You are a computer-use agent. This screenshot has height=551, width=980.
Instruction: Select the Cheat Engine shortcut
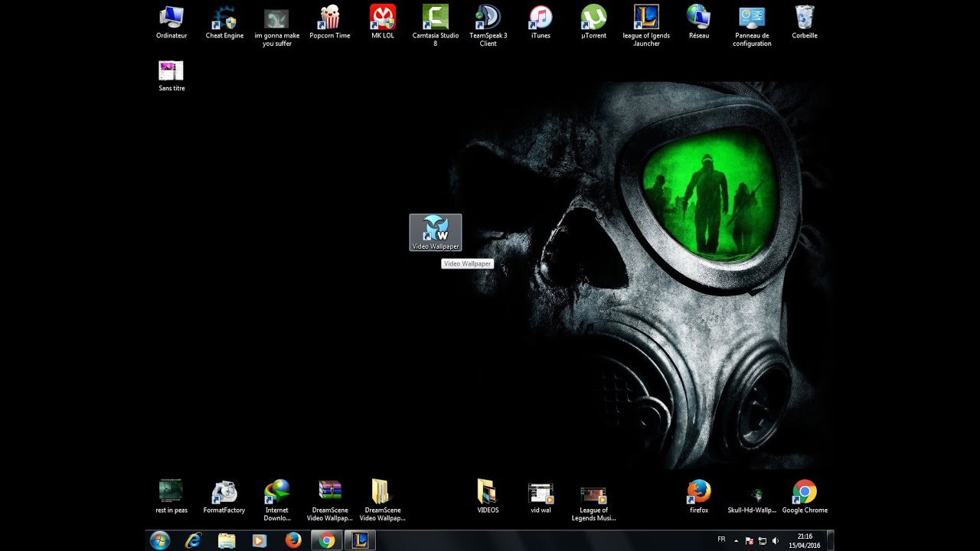224,22
